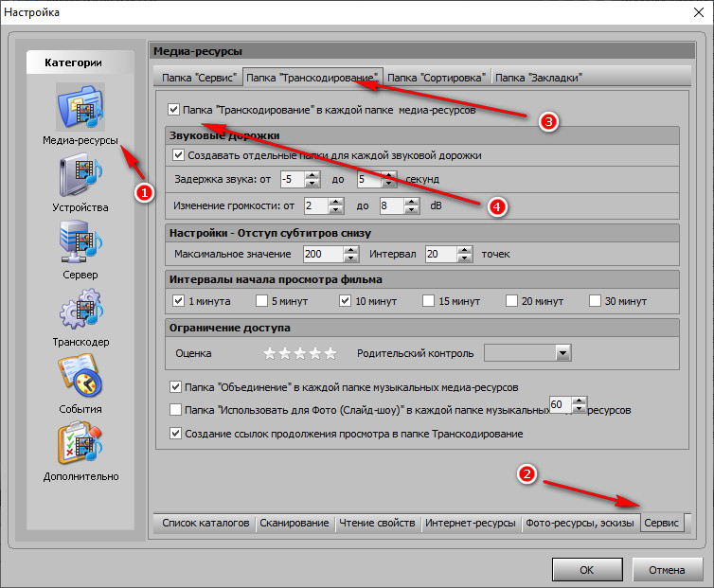
Task: Toggle the 5 минут interval checkbox
Action: 262,301
